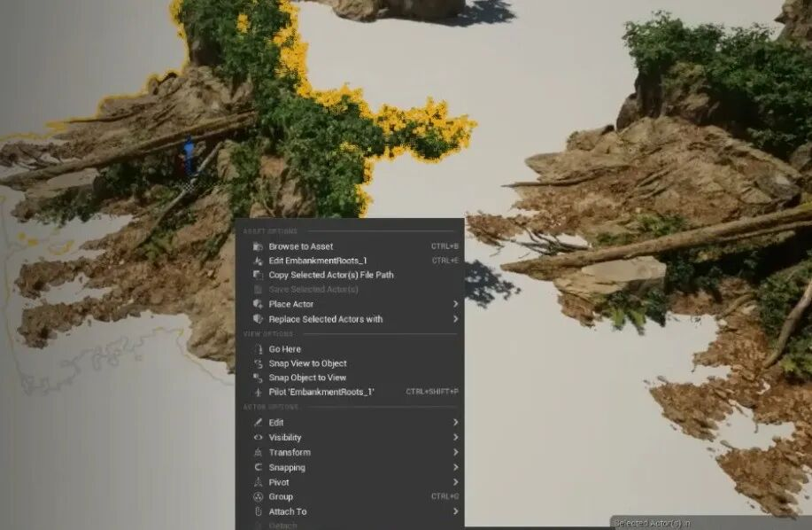
Task: Expand the Snapping submenu chevron
Action: pos(455,467)
